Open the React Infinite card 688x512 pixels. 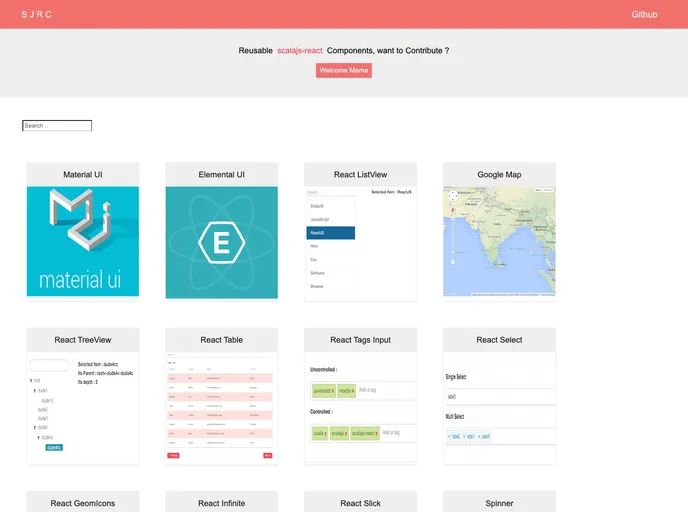[x=222, y=502]
